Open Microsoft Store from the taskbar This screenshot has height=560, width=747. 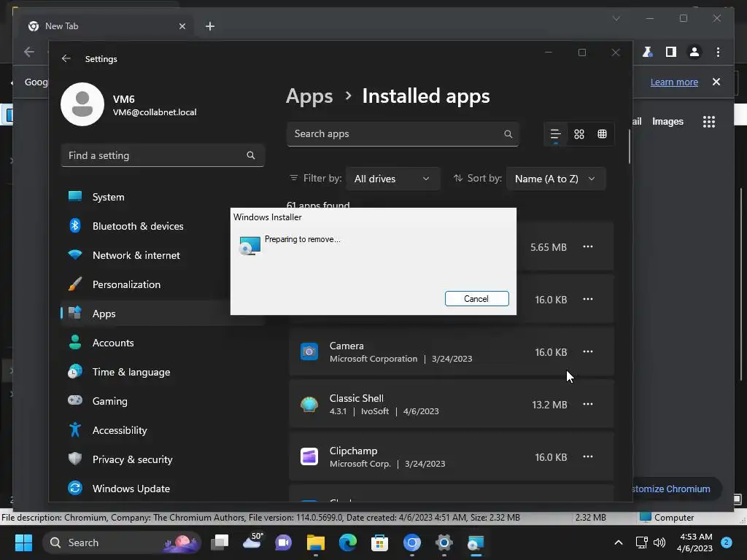pyautogui.click(x=379, y=542)
